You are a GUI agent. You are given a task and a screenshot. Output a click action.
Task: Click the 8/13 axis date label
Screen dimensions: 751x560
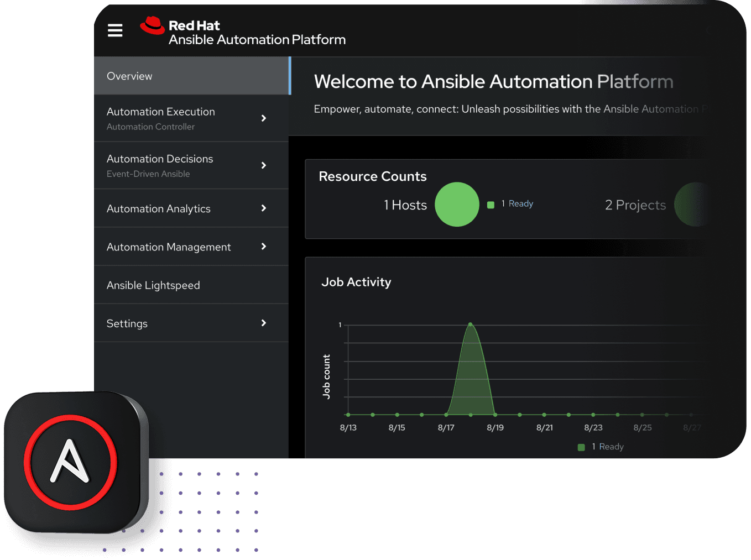[x=348, y=427]
